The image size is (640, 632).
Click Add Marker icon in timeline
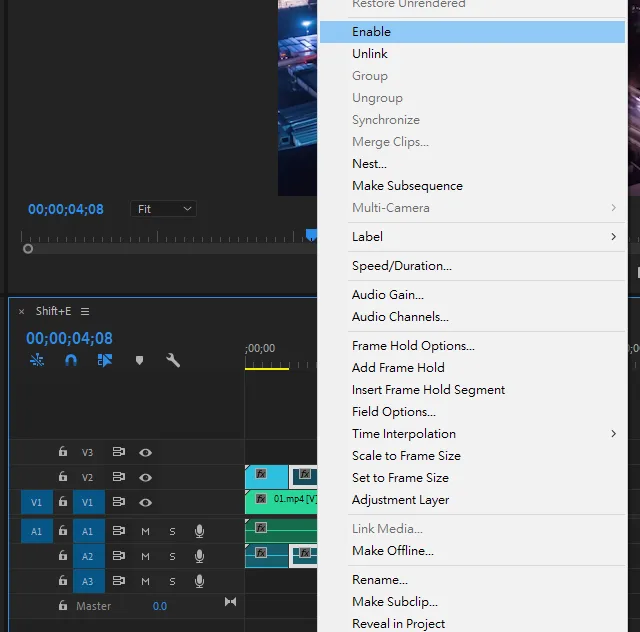click(139, 360)
